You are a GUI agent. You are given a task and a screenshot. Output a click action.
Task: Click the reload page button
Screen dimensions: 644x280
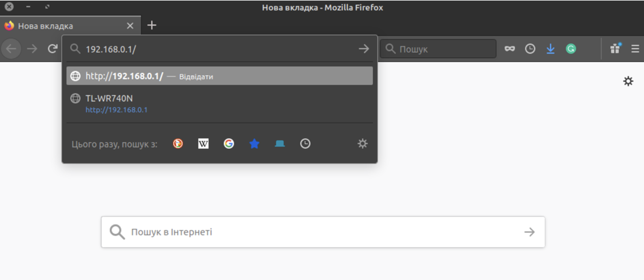pyautogui.click(x=53, y=49)
